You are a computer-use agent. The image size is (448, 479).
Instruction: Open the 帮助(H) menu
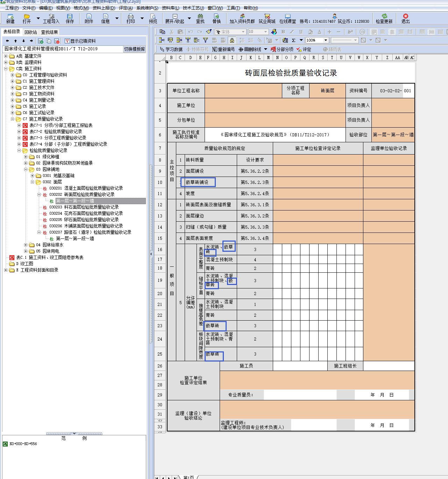[x=251, y=8]
